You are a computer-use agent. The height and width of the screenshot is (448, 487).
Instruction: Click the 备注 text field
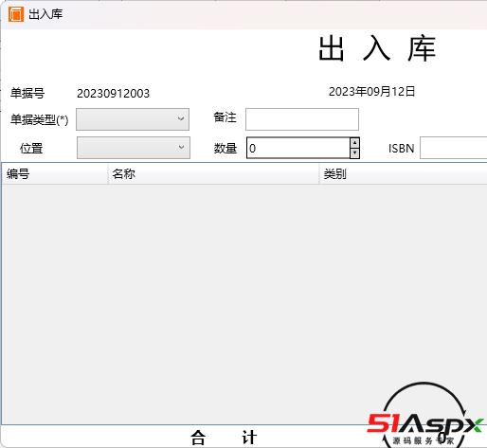point(302,119)
